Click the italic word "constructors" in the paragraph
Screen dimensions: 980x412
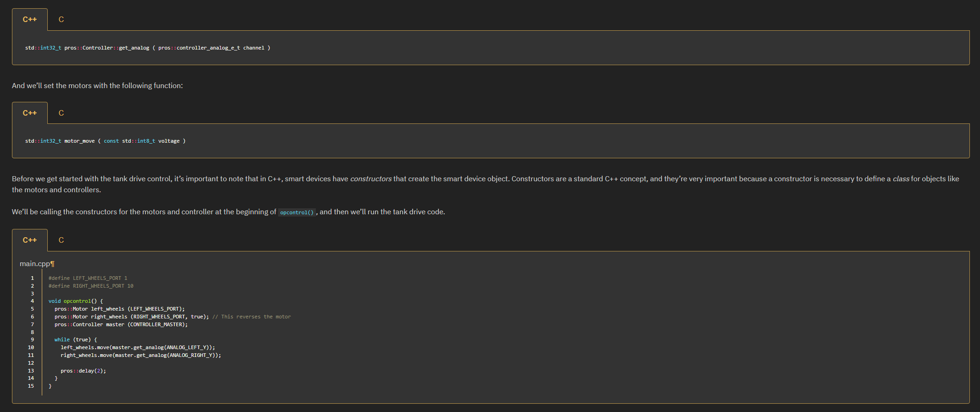(x=371, y=179)
